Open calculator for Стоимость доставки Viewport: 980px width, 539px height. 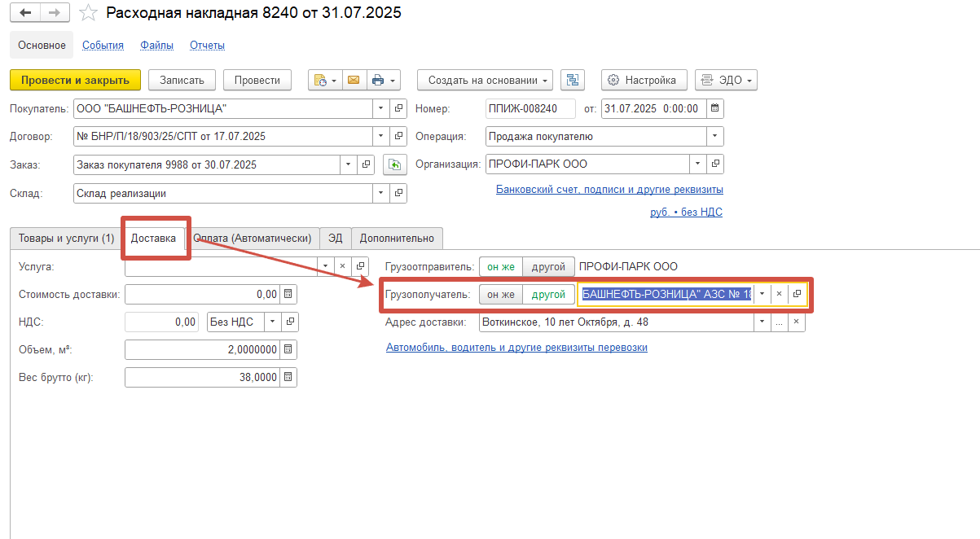coord(288,294)
